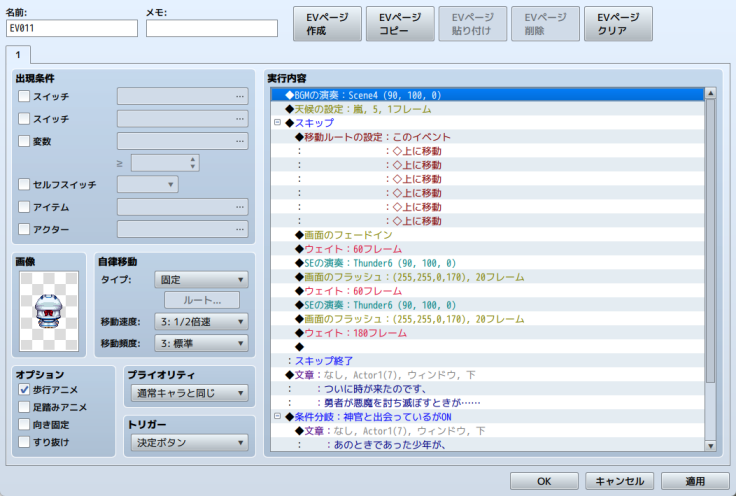Toggle the 変数 condition checkbox
736x496 pixels.
click(x=25, y=141)
